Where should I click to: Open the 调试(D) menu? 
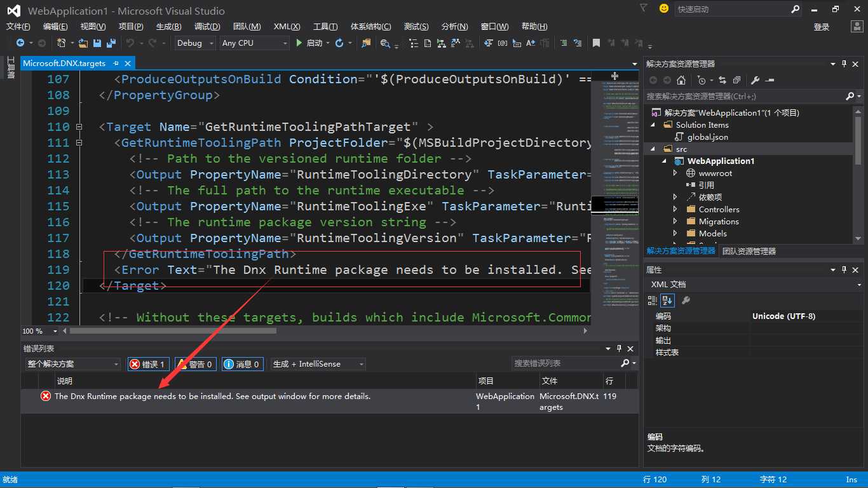[x=207, y=26]
